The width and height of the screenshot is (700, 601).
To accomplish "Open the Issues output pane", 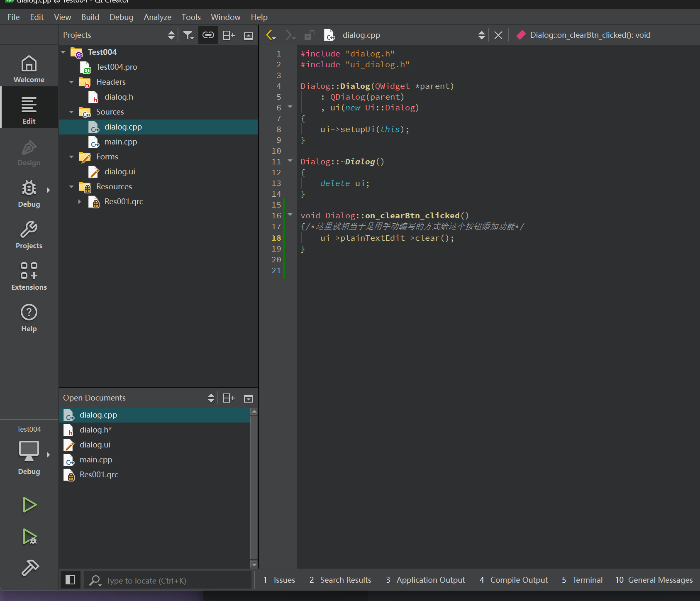I will point(279,580).
